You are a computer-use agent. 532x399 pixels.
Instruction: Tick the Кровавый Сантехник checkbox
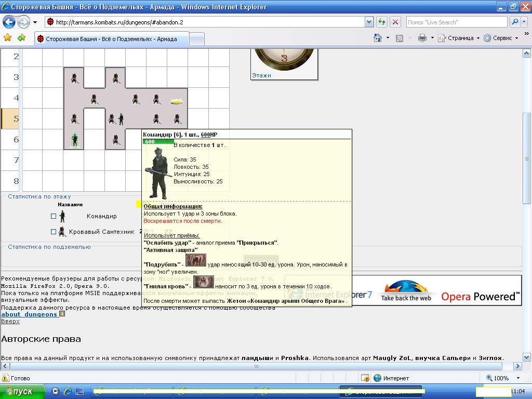coord(54,232)
